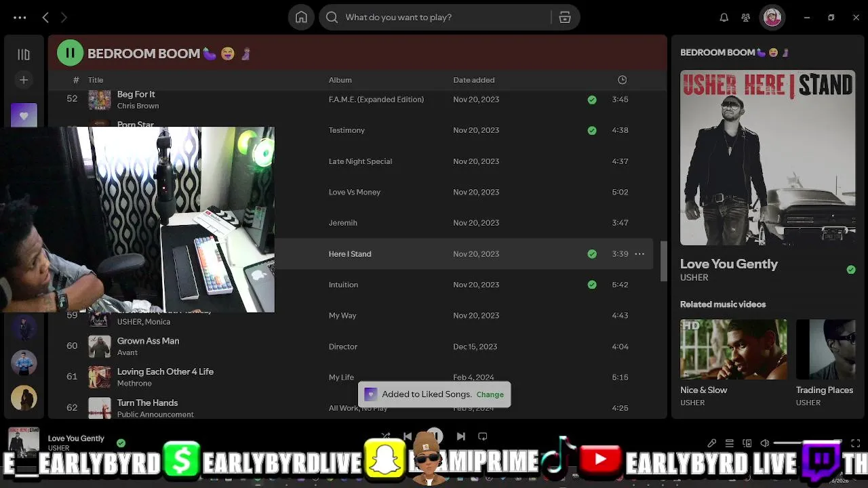Viewport: 868px width, 488px height.
Task: Toggle the liked checkmark on the Testimony row
Action: [592, 130]
